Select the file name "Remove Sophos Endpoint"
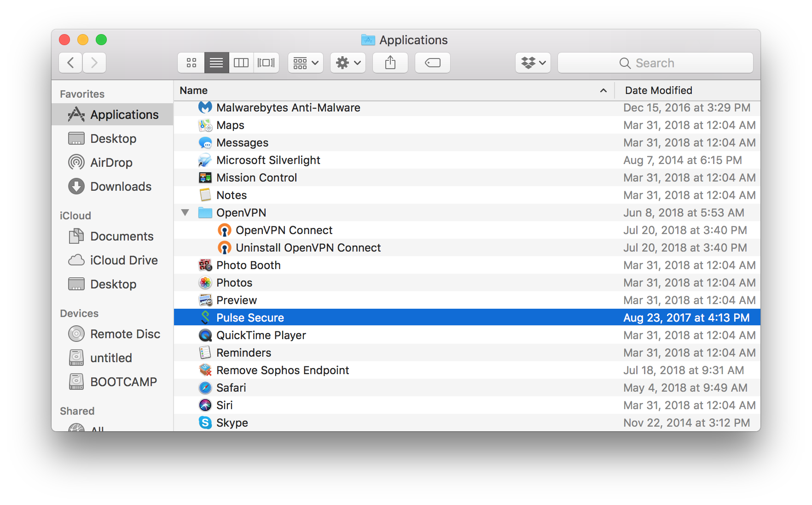Image resolution: width=812 pixels, height=505 pixels. tap(283, 370)
